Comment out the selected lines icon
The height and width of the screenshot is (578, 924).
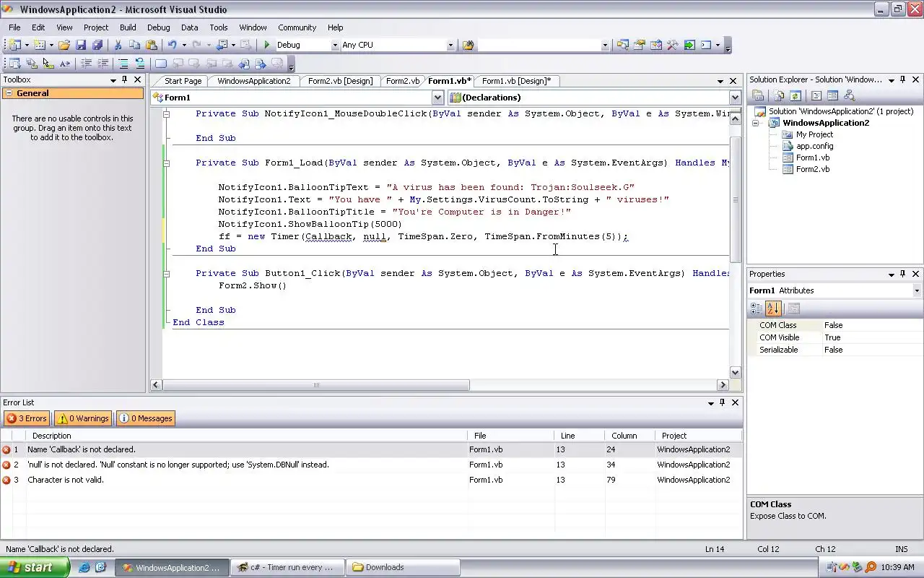[x=123, y=64]
